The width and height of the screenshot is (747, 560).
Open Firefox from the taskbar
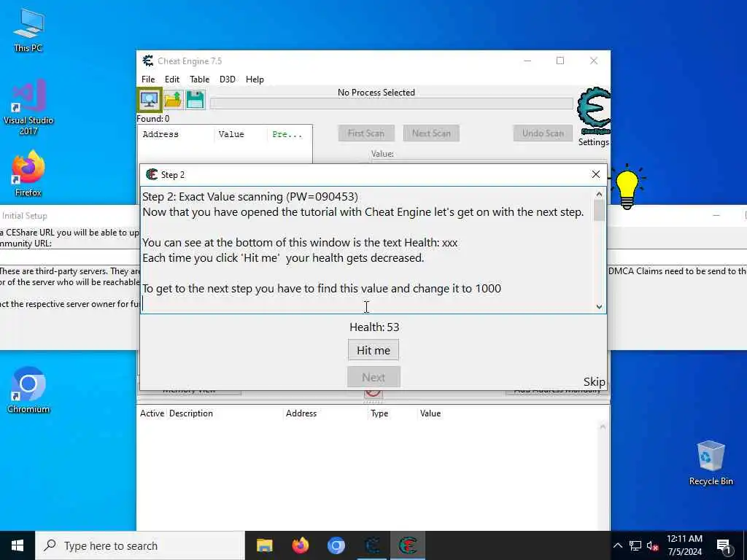pyautogui.click(x=300, y=545)
